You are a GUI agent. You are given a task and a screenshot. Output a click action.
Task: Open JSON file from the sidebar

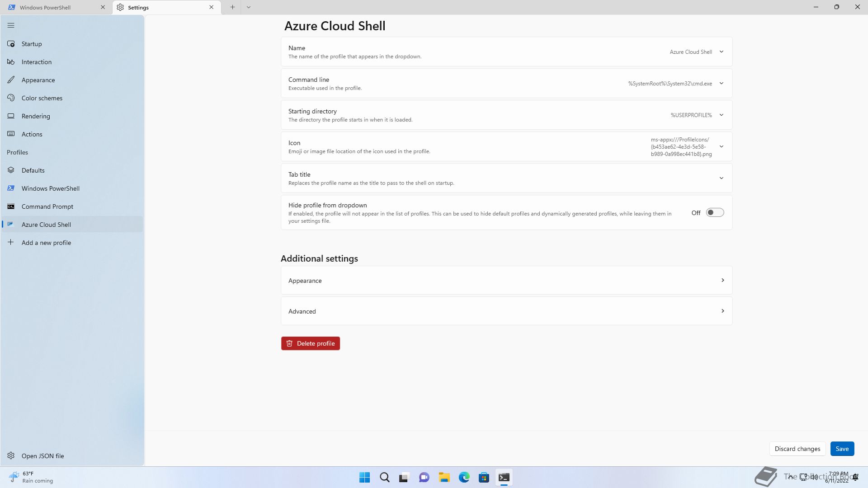click(x=72, y=456)
